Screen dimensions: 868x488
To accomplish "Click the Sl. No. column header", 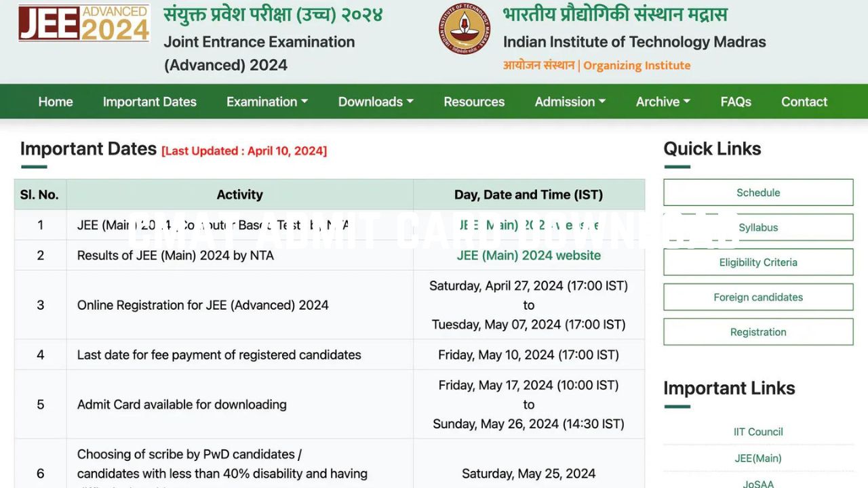I will pyautogui.click(x=40, y=195).
